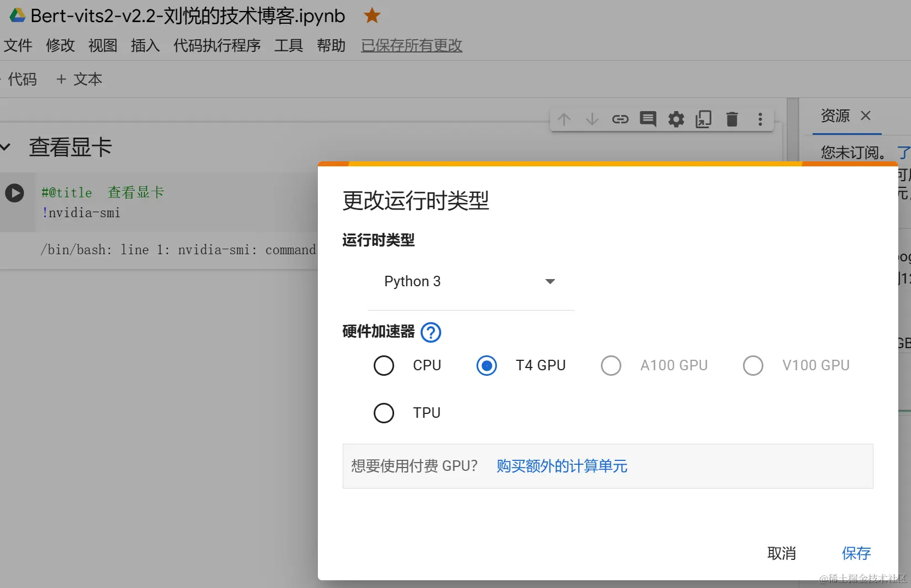
Task: Open the 帮助 menu
Action: coord(331,45)
